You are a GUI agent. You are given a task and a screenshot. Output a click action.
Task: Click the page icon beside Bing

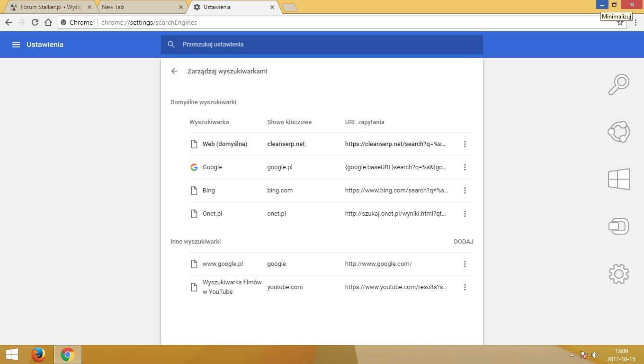(x=194, y=191)
